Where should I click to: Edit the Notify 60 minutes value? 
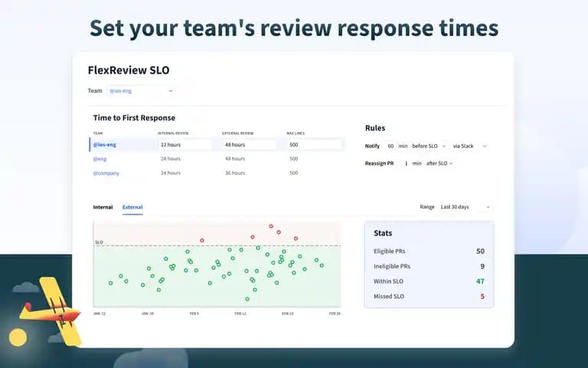pyautogui.click(x=390, y=146)
